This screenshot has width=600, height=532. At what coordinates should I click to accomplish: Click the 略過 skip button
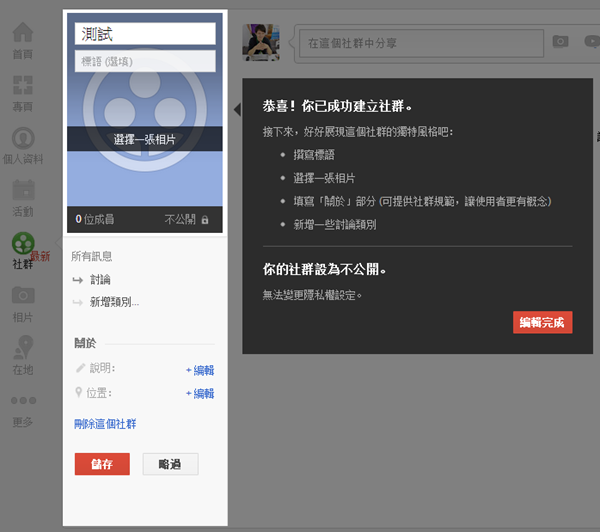(x=170, y=464)
